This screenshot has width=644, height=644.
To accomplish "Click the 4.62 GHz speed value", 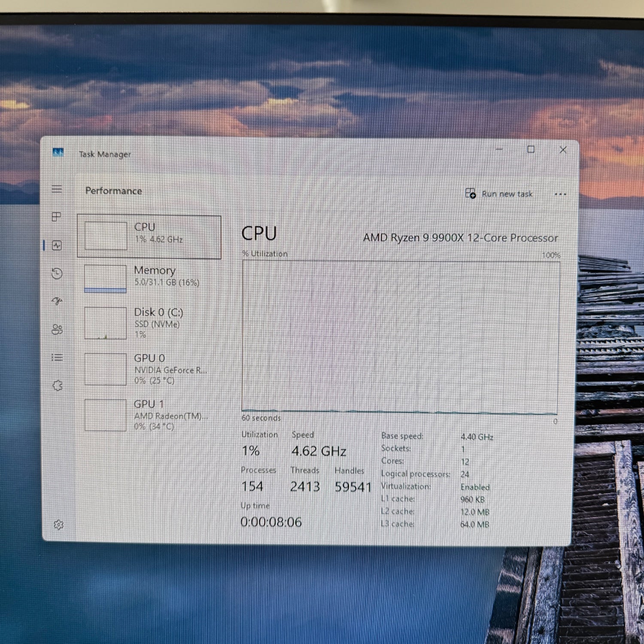I will [319, 451].
